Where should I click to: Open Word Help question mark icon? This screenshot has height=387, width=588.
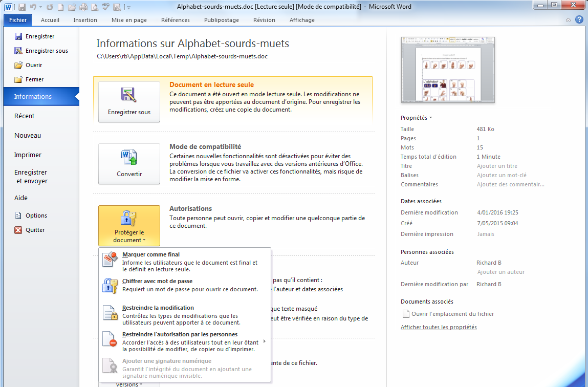click(579, 19)
